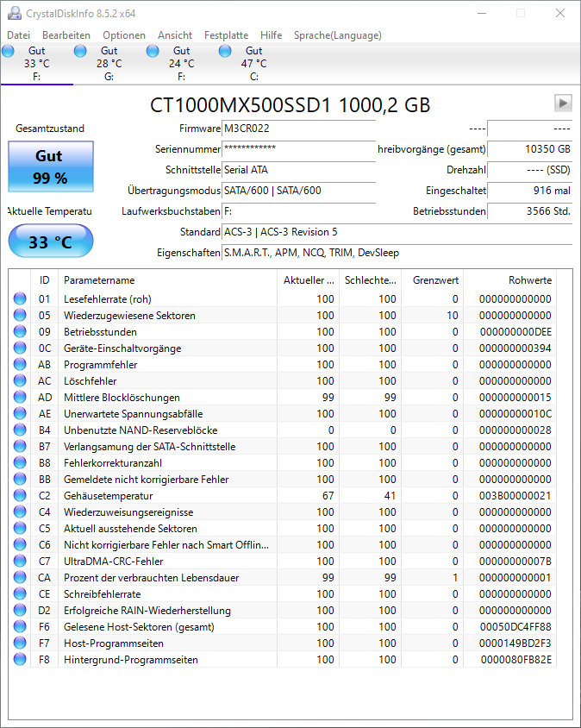This screenshot has width=581, height=728.
Task: Select the 24 °C F: drive tab
Action: (x=181, y=64)
